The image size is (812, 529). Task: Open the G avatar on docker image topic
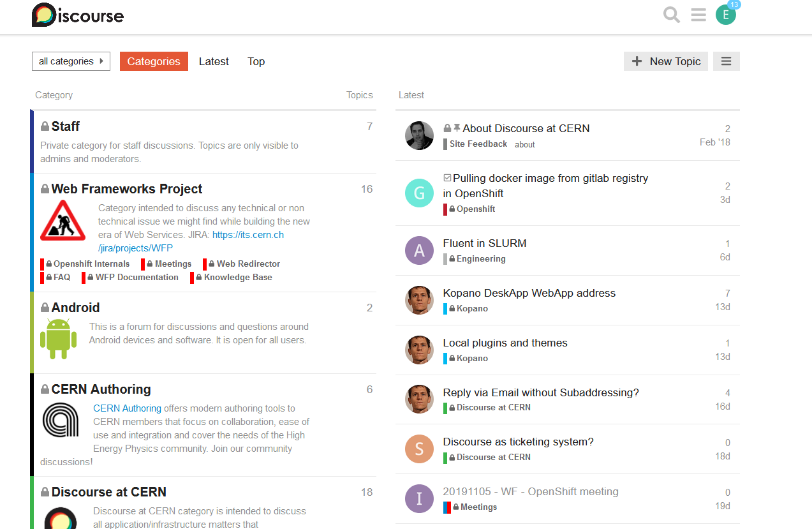(419, 193)
